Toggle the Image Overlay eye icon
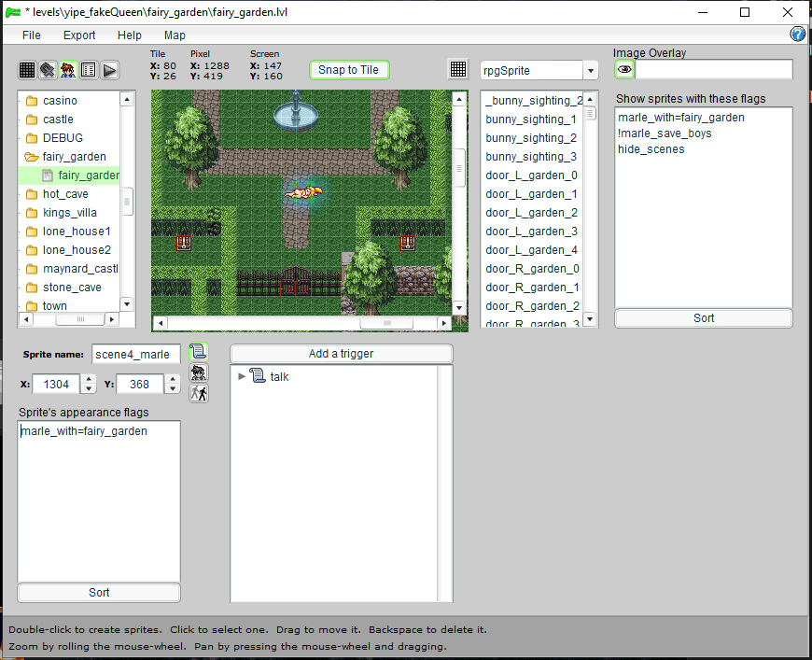 (624, 70)
